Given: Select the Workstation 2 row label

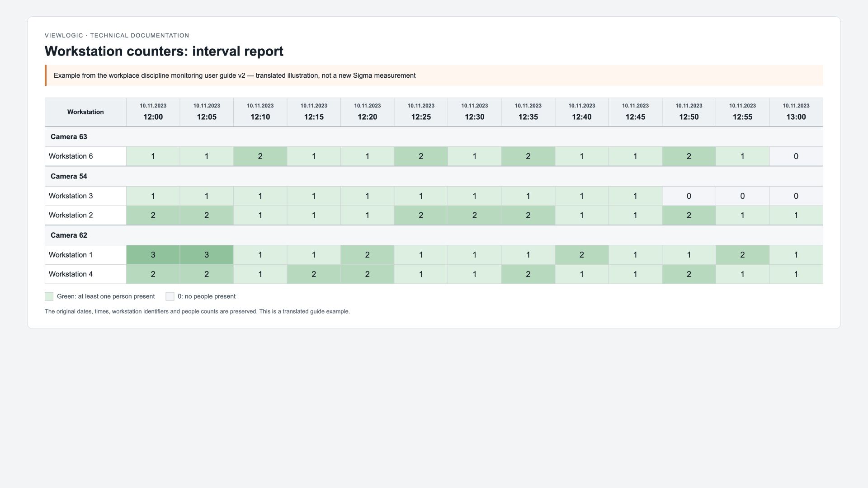Looking at the screenshot, I should tap(85, 216).
